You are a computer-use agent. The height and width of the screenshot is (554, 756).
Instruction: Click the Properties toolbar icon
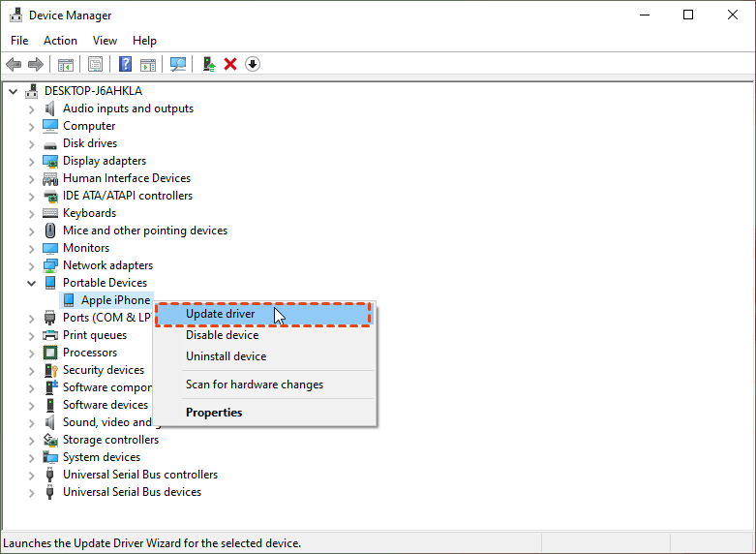[x=96, y=64]
